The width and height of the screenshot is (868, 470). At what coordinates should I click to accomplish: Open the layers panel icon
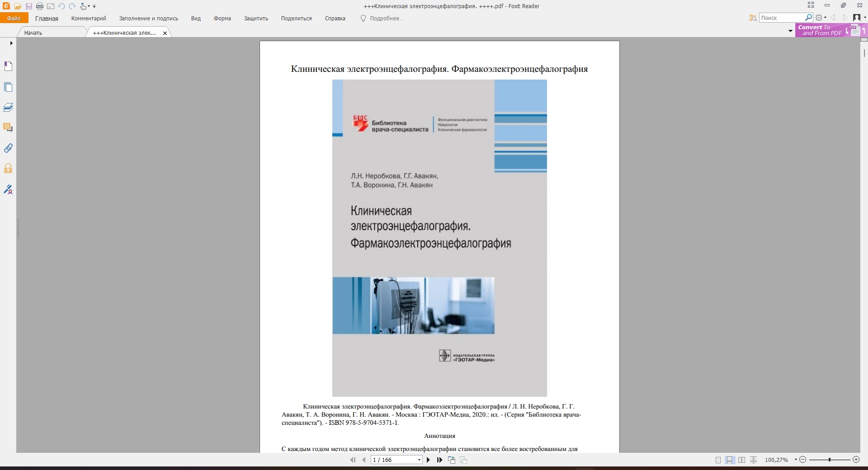[x=8, y=108]
